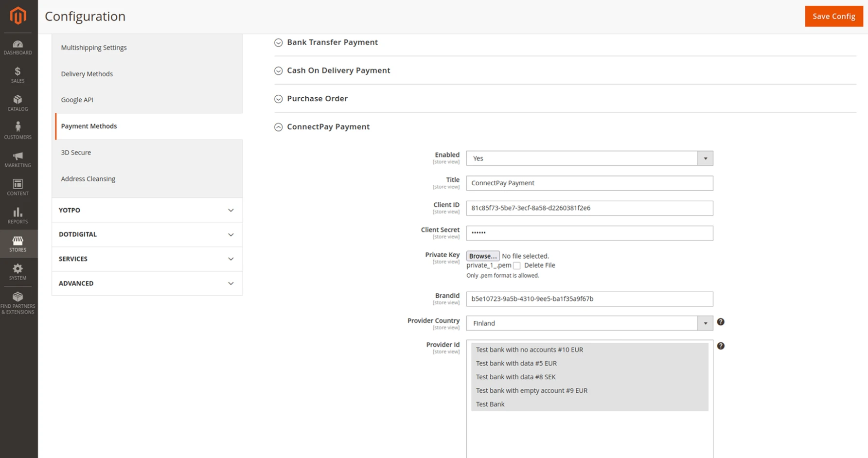Viewport: 868px width, 458px height.
Task: Open the Catalog sidebar icon
Action: 18,103
